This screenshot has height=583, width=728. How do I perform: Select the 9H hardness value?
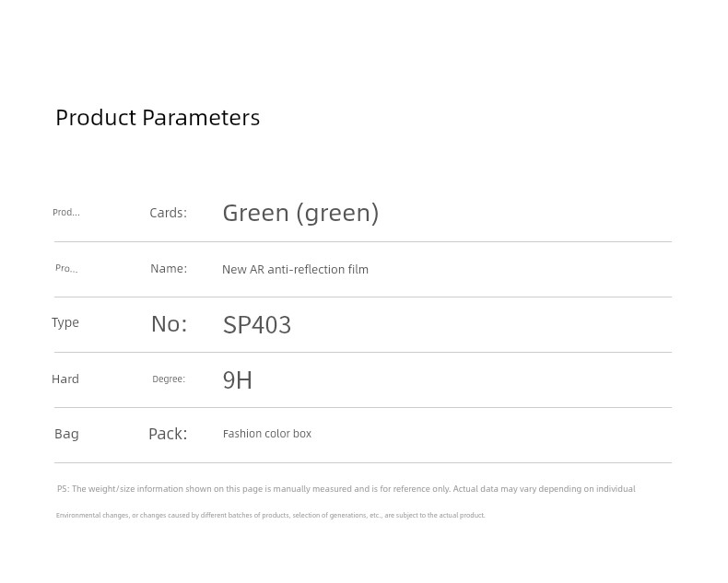tap(237, 380)
